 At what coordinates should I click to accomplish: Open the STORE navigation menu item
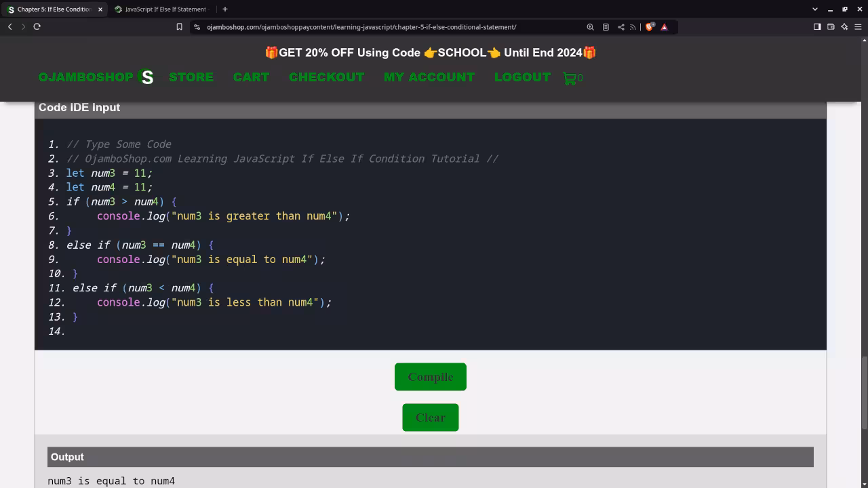click(x=191, y=77)
